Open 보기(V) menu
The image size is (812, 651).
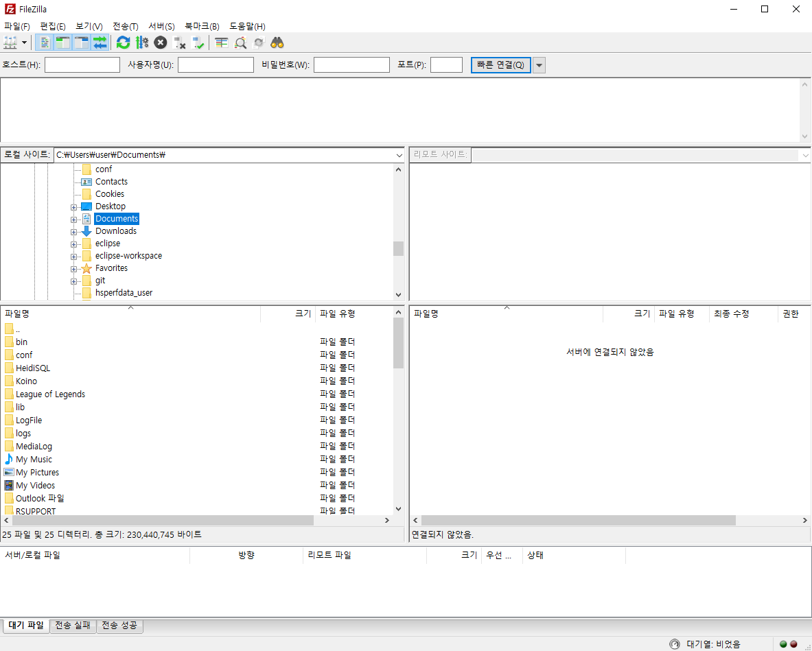89,26
